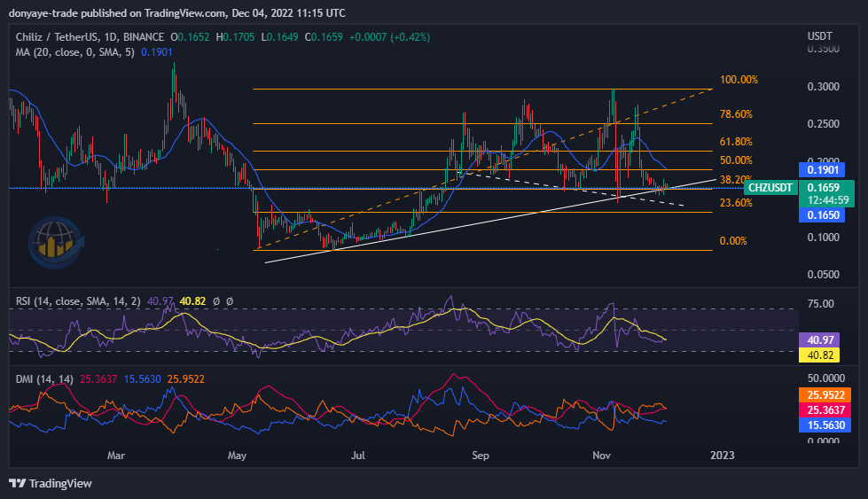Screen dimensions: 868x499
Task: Click the RSI (14, close, SMA, 14, 2) legend
Action: pos(77,301)
